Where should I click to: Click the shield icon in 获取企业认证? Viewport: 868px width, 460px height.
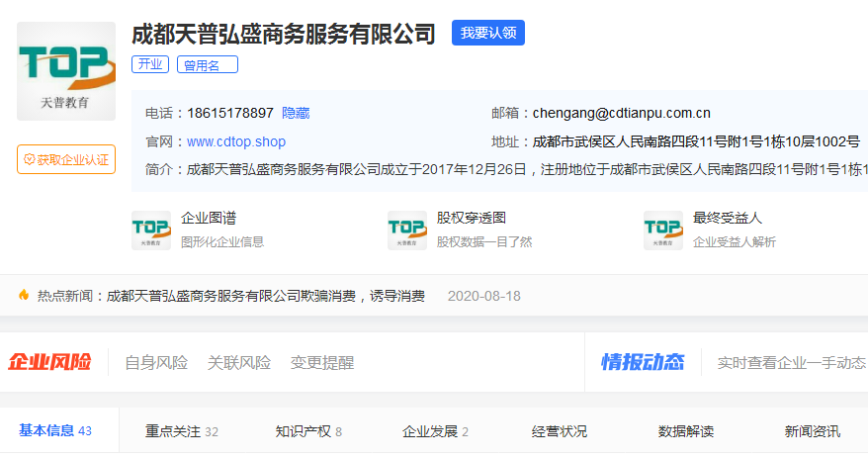coord(30,159)
